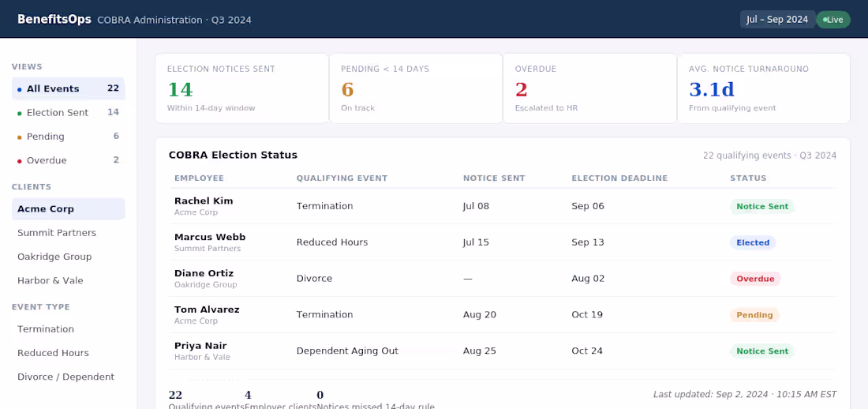Click the COBRA Election Status heading
868x409 pixels.
pyautogui.click(x=233, y=156)
